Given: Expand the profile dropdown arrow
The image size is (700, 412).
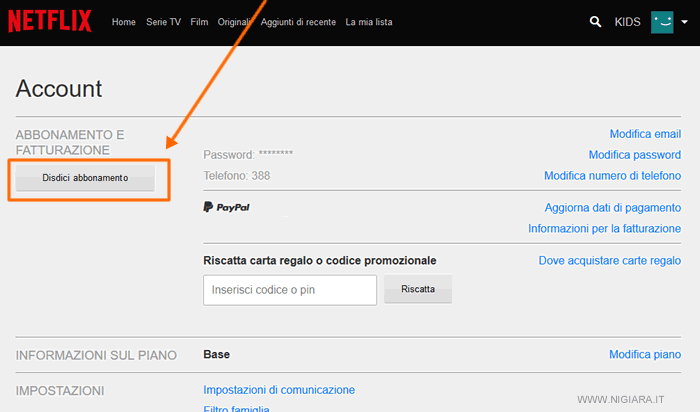Looking at the screenshot, I should coord(684,21).
